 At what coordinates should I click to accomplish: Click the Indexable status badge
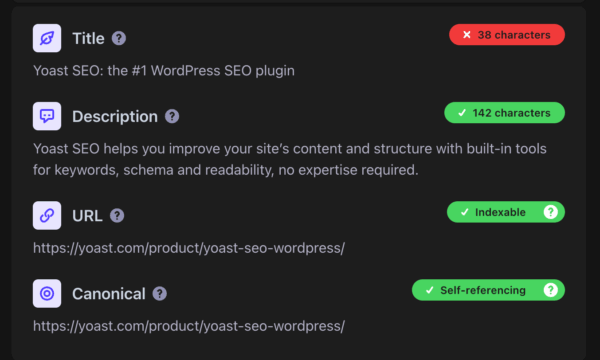coord(506,212)
